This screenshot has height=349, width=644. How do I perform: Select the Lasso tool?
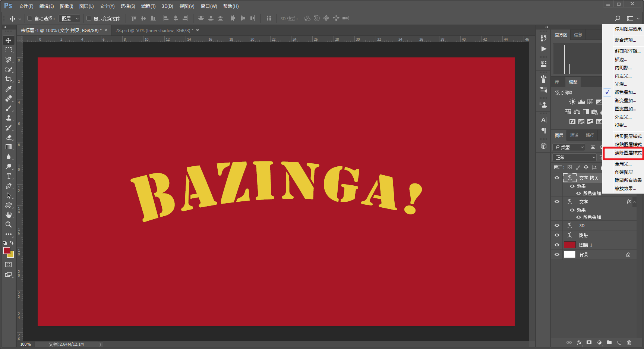tap(8, 60)
